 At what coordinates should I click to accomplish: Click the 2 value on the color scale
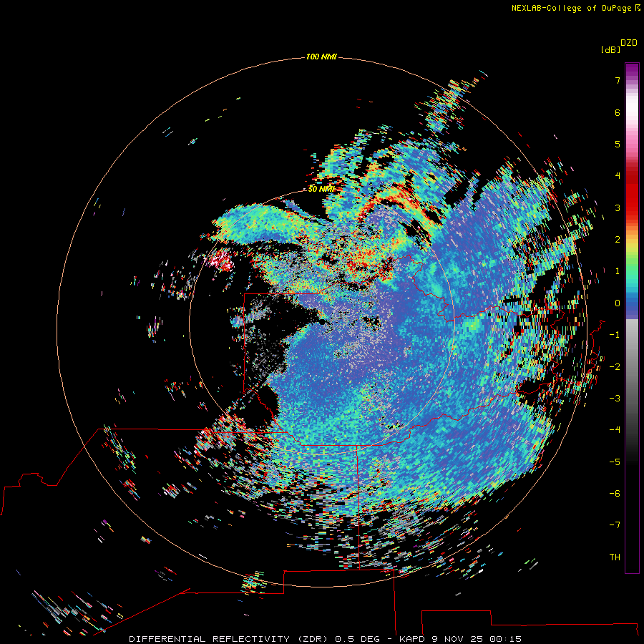[618, 240]
